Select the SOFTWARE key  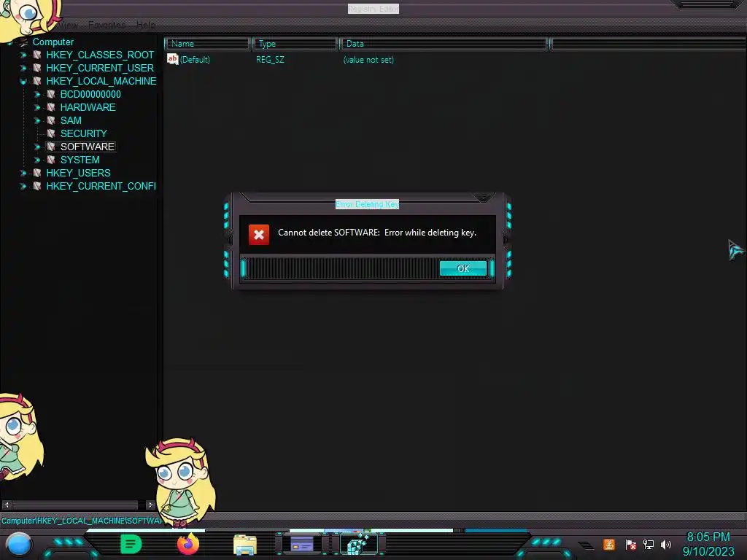pos(88,147)
